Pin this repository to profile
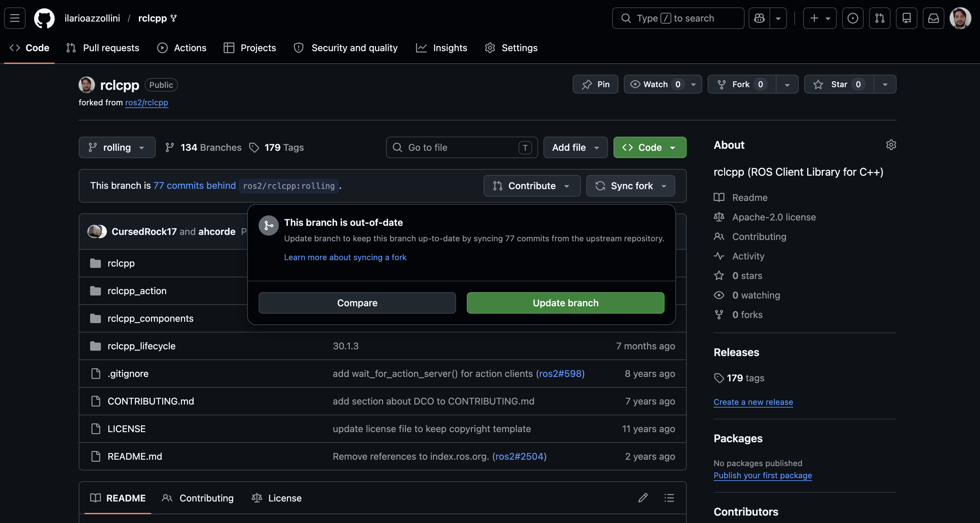The width and height of the screenshot is (980, 523). click(595, 84)
